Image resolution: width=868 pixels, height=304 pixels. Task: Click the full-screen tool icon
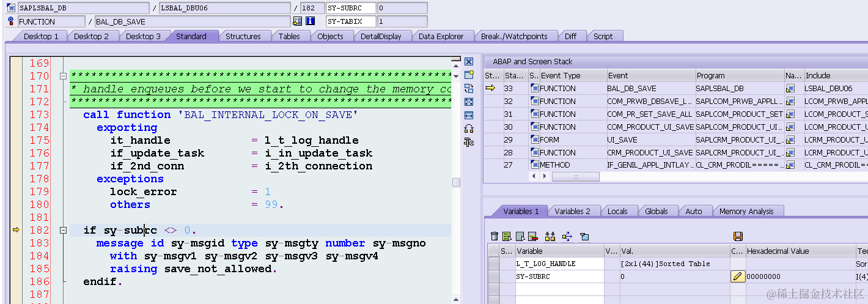[x=469, y=102]
